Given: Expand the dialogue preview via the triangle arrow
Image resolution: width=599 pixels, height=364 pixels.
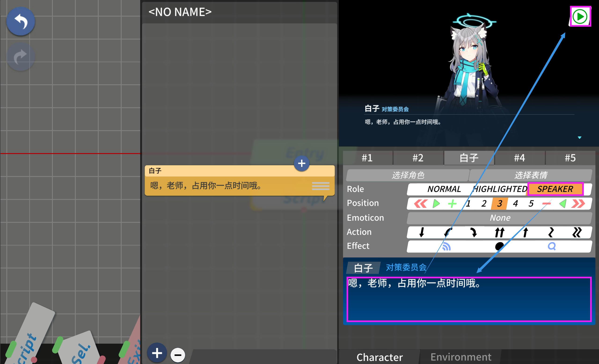Looking at the screenshot, I should 580,137.
